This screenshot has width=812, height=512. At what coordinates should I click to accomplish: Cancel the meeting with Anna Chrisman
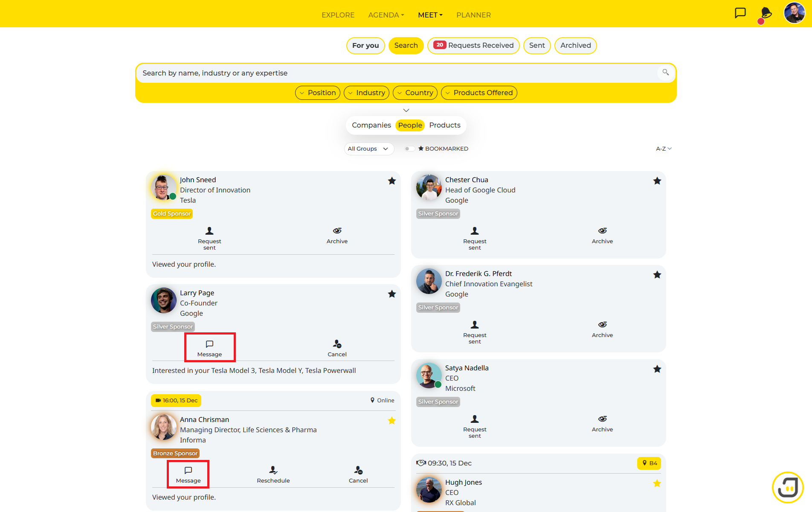click(358, 474)
